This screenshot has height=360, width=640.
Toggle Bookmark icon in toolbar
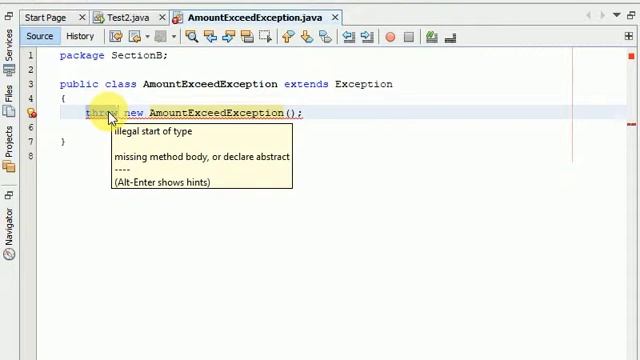click(x=325, y=37)
